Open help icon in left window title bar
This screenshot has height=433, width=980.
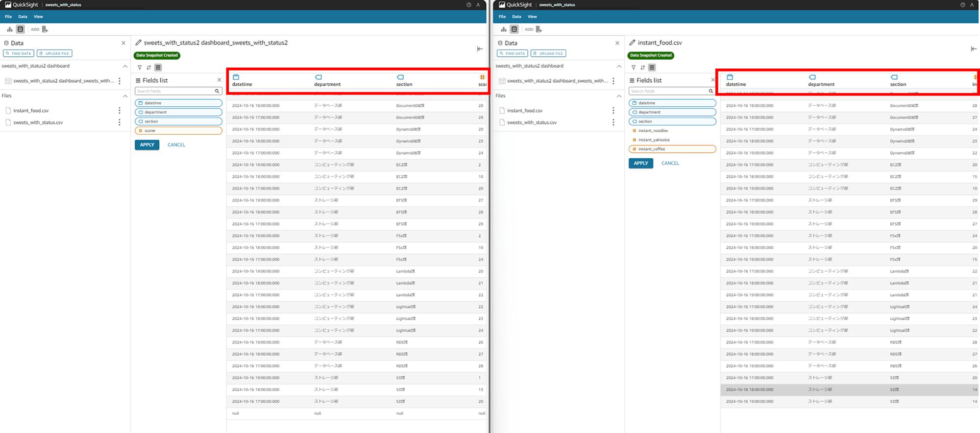(x=469, y=5)
